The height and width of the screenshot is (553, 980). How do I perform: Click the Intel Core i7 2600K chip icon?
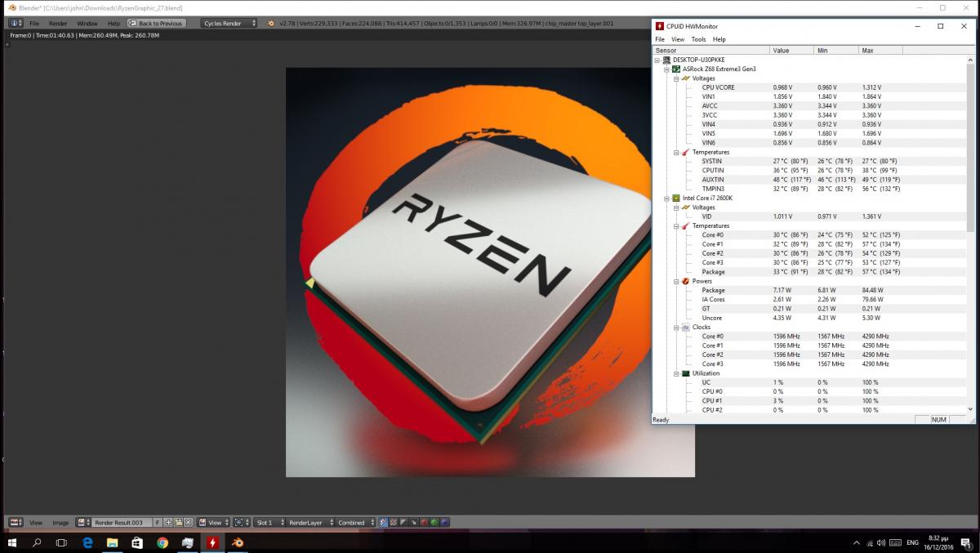(x=676, y=198)
